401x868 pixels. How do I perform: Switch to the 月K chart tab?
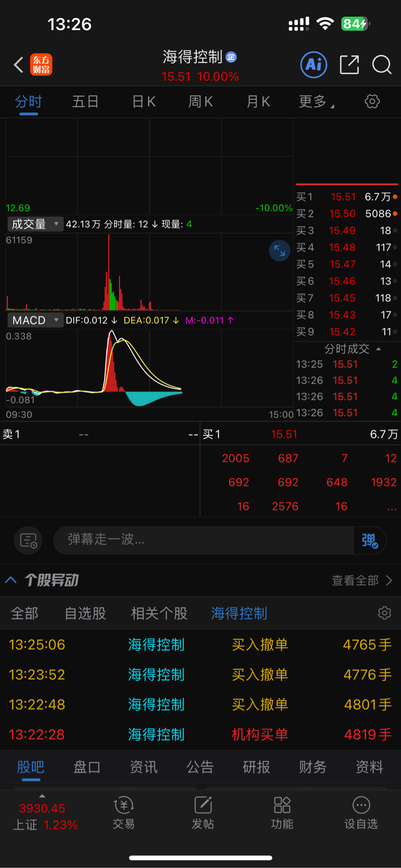click(258, 101)
